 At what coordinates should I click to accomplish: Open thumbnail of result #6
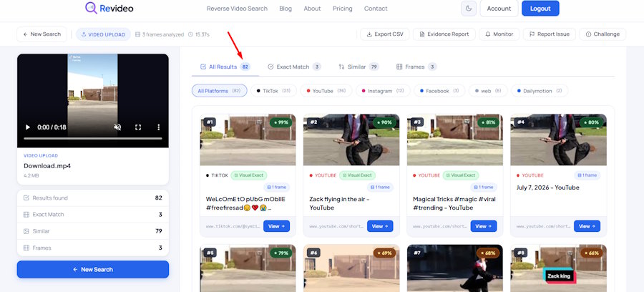351,268
